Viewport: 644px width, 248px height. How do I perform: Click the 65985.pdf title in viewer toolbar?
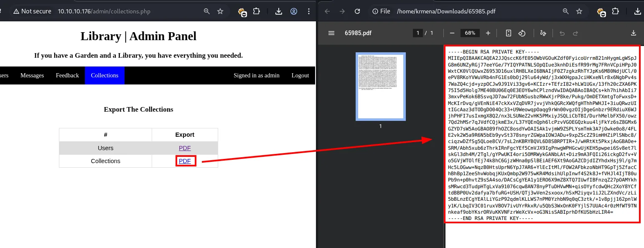coord(358,33)
